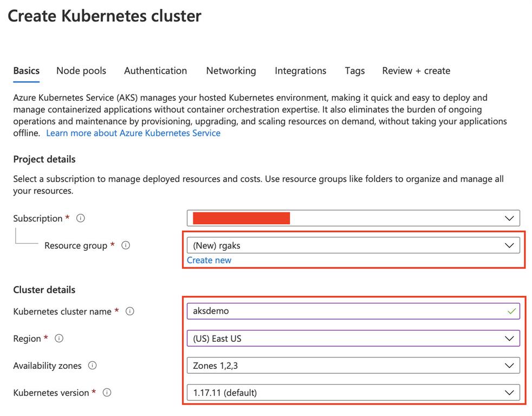The width and height of the screenshot is (532, 416).
Task: Open the Tags tab
Action: click(354, 71)
